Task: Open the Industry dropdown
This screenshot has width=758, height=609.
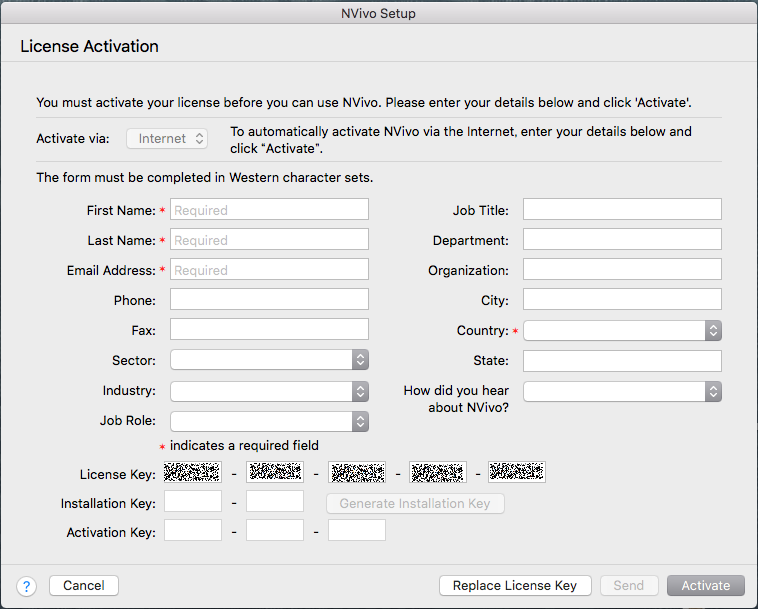Action: coord(269,392)
